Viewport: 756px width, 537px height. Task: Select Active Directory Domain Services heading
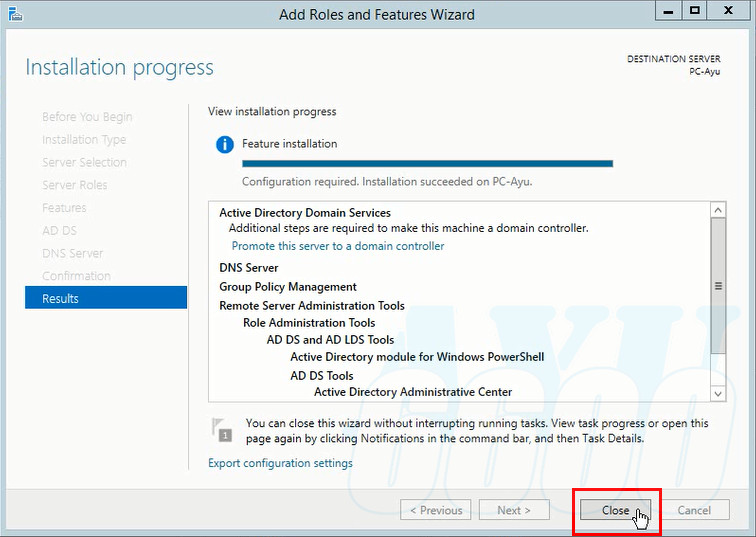click(x=305, y=213)
